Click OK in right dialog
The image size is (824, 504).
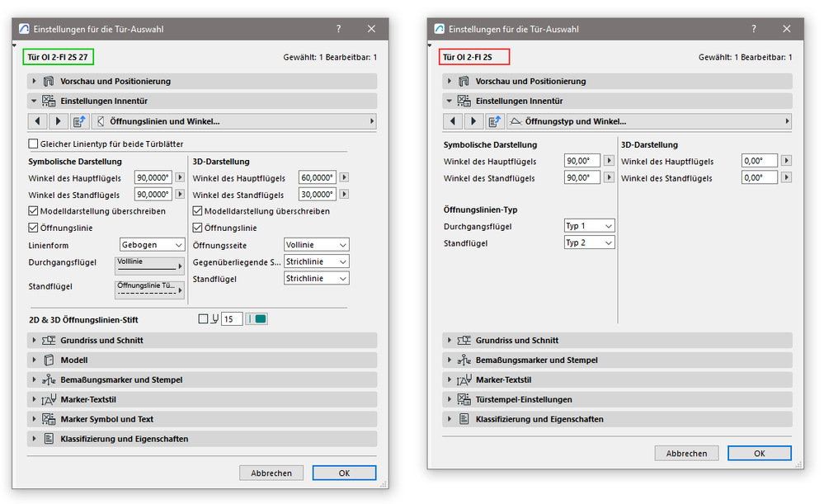pos(760,453)
